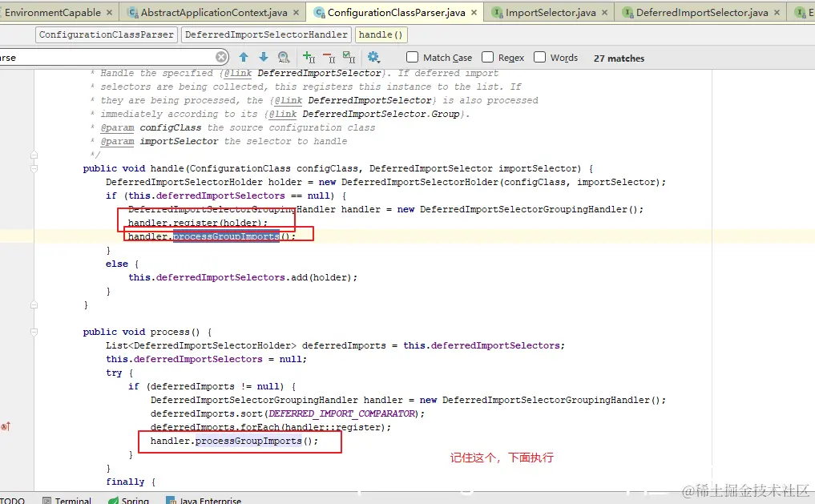Screen dimensions: 815x504
Task: Close EnvironmentCapable tab
Action: click(x=109, y=13)
